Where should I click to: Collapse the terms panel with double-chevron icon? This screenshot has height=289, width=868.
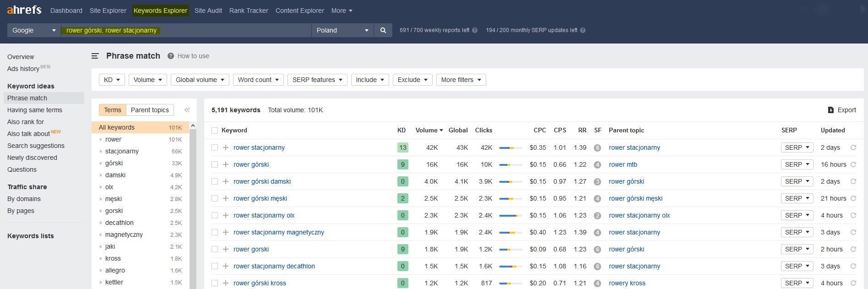(187, 110)
